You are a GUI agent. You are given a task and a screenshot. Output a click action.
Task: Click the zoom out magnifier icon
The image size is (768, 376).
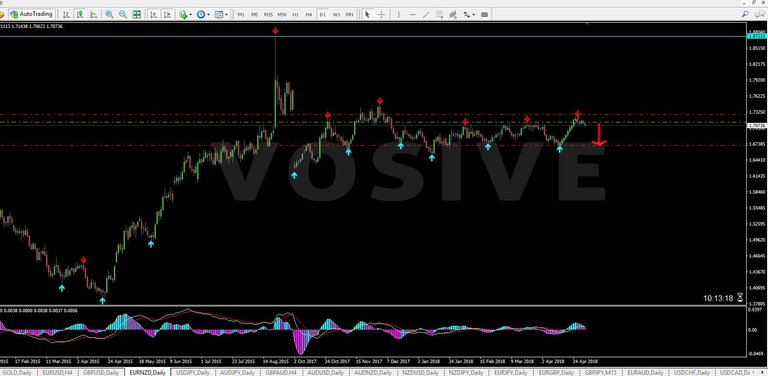click(123, 15)
